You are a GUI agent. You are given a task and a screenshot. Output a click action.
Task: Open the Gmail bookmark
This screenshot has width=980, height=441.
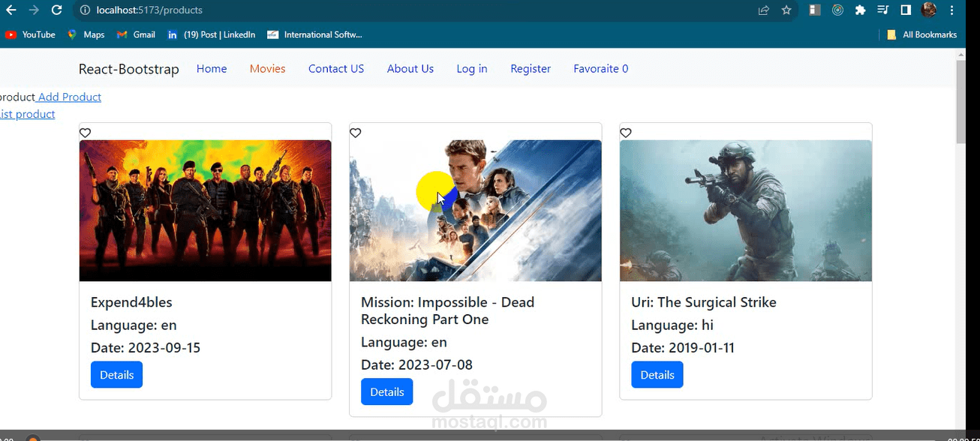pos(136,34)
